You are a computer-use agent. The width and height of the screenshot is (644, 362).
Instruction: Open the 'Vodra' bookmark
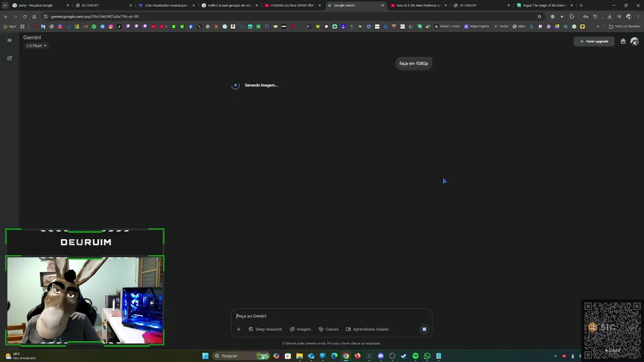pos(501,27)
